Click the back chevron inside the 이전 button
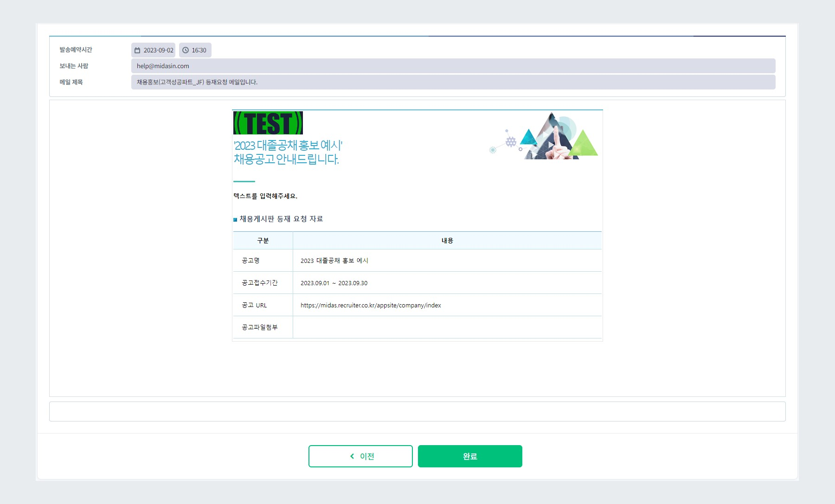835x504 pixels. click(351, 456)
